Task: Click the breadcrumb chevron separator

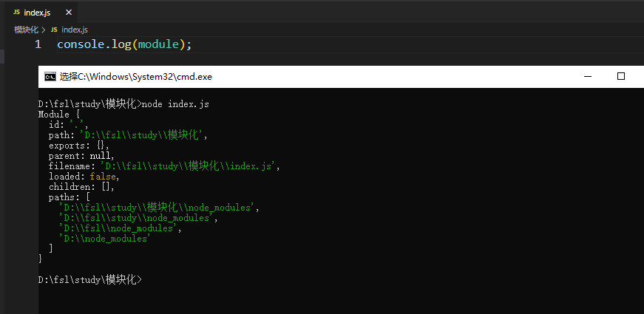Action: point(44,30)
